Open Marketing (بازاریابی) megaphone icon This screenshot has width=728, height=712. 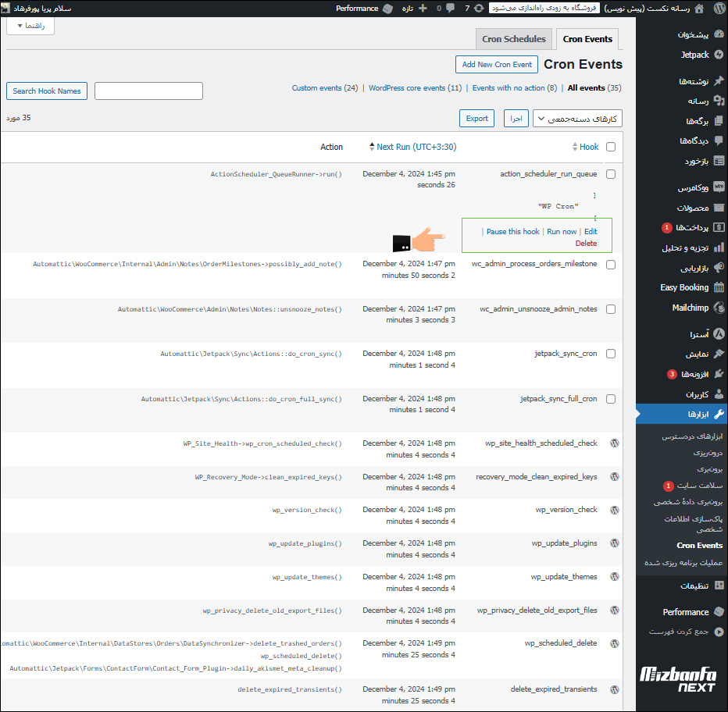tap(719, 268)
